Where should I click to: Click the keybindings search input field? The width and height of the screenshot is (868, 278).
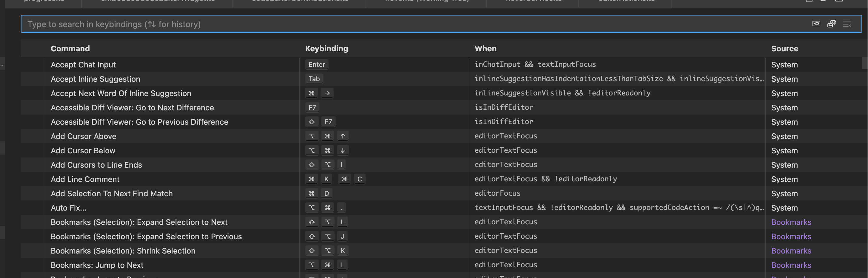[x=270, y=24]
